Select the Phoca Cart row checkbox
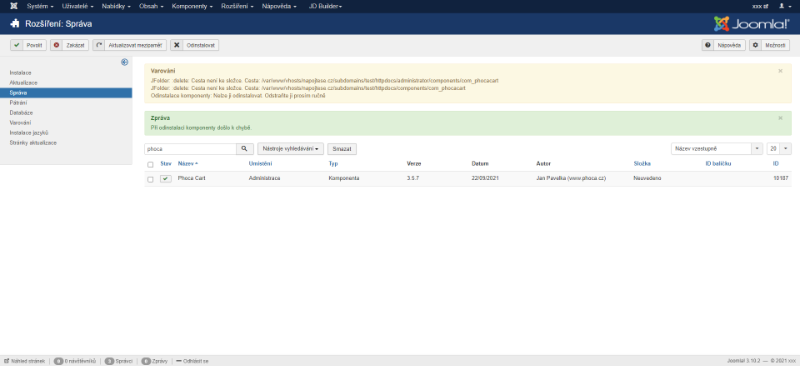 [x=150, y=179]
